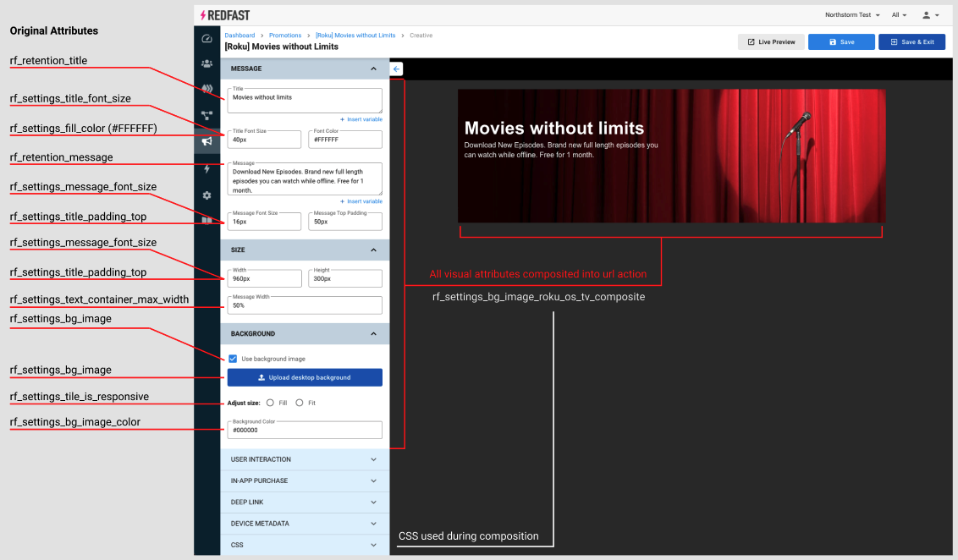Click the blue back arrow beside preview
Screen dimensions: 958x560
(396, 69)
